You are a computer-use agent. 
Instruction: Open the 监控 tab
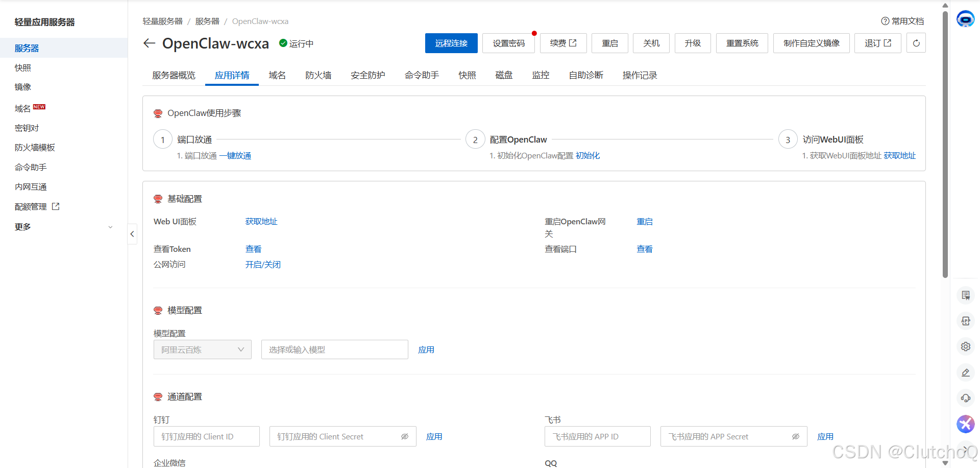tap(541, 75)
